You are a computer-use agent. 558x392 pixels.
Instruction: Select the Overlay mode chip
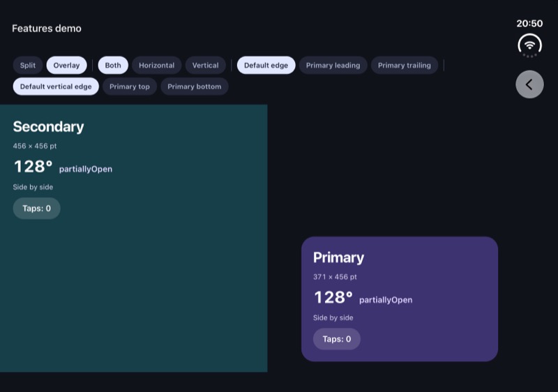click(x=66, y=66)
